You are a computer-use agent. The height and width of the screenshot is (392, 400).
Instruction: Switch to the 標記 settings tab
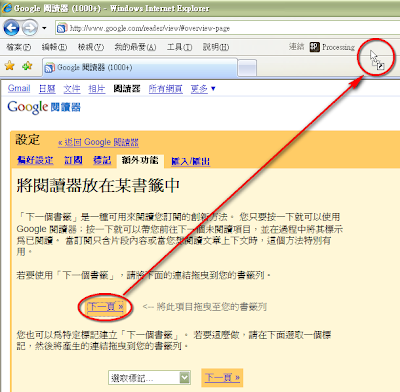click(x=102, y=160)
